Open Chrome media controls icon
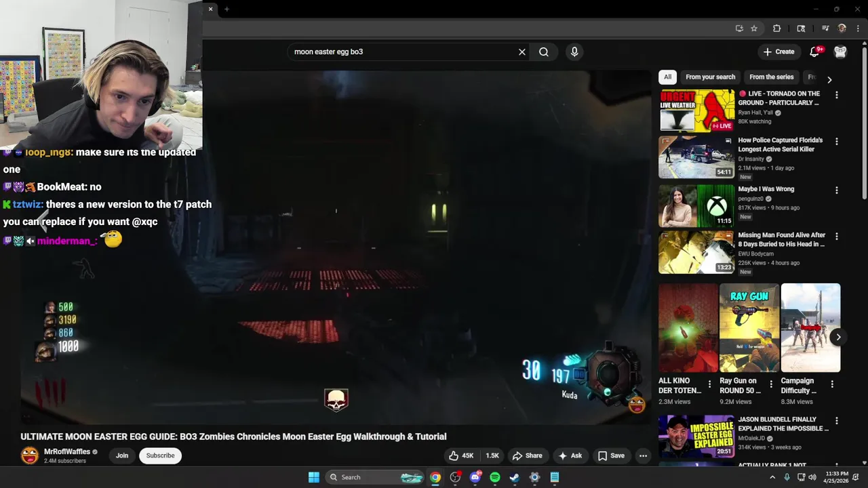This screenshot has width=868, height=488. point(825,28)
